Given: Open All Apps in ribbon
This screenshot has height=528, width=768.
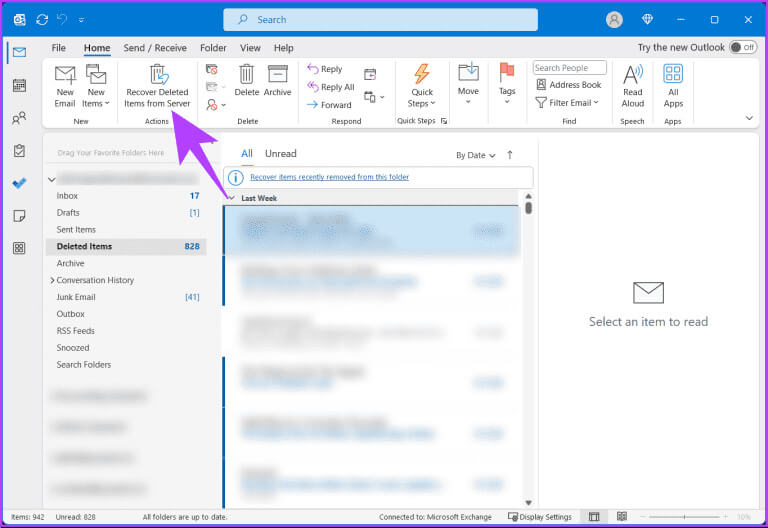Looking at the screenshot, I should [673, 87].
